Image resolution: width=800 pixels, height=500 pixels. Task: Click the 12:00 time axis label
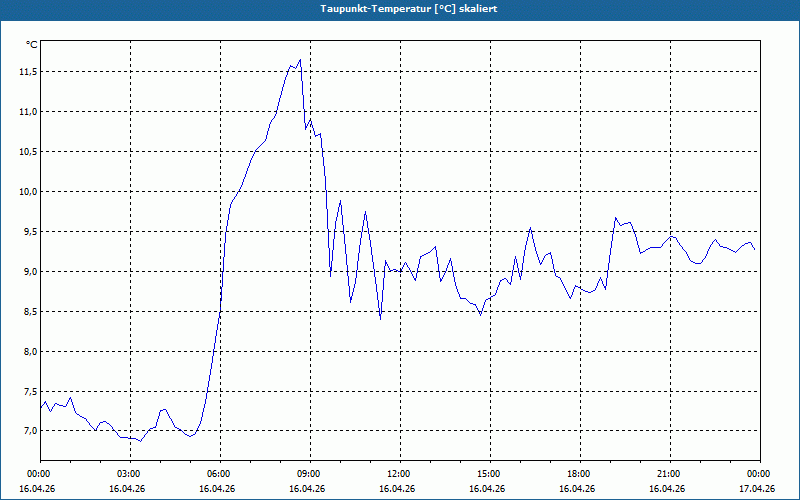click(x=398, y=474)
